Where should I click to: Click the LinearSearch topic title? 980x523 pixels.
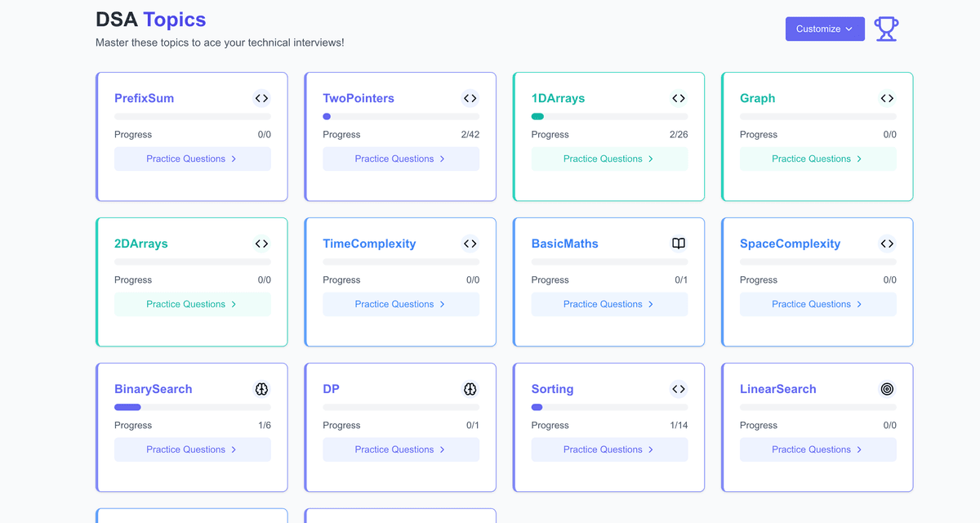[778, 389]
